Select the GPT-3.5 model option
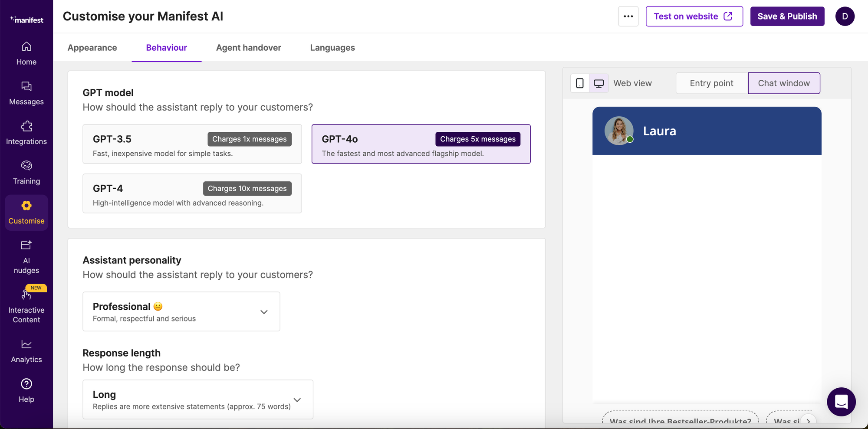 tap(192, 144)
